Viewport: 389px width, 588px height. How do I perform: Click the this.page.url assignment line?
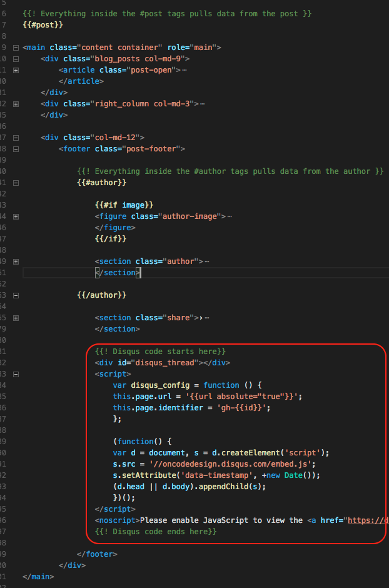click(x=207, y=397)
